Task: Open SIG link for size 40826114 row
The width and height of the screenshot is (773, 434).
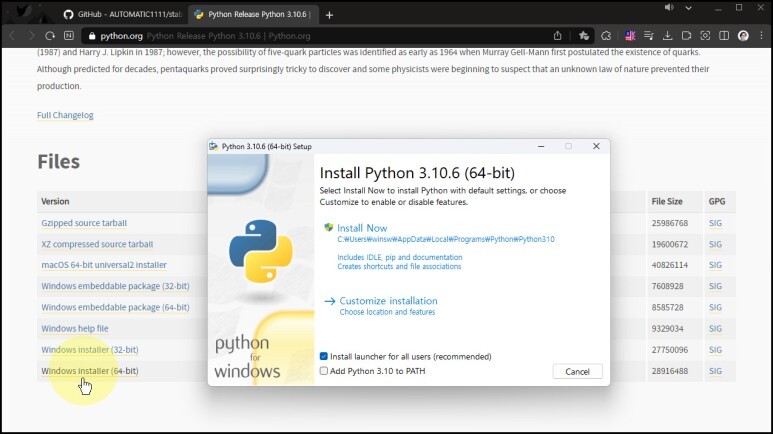Action: [x=715, y=265]
